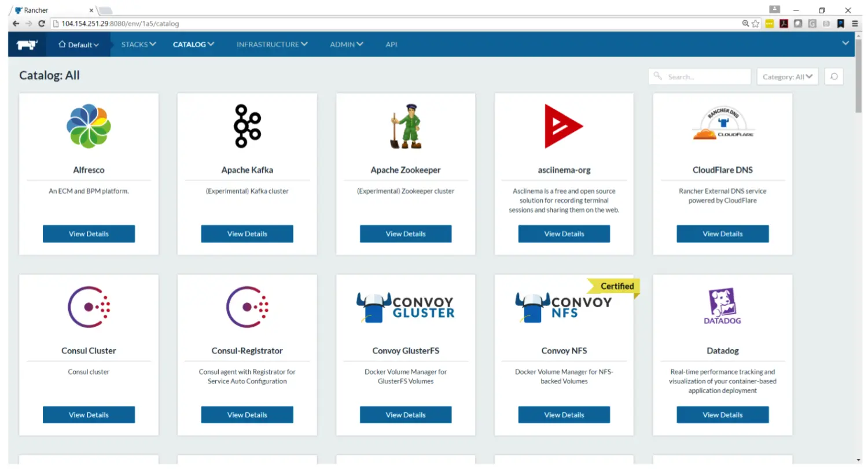Open the ADMIN menu
The image size is (868, 469).
click(347, 44)
